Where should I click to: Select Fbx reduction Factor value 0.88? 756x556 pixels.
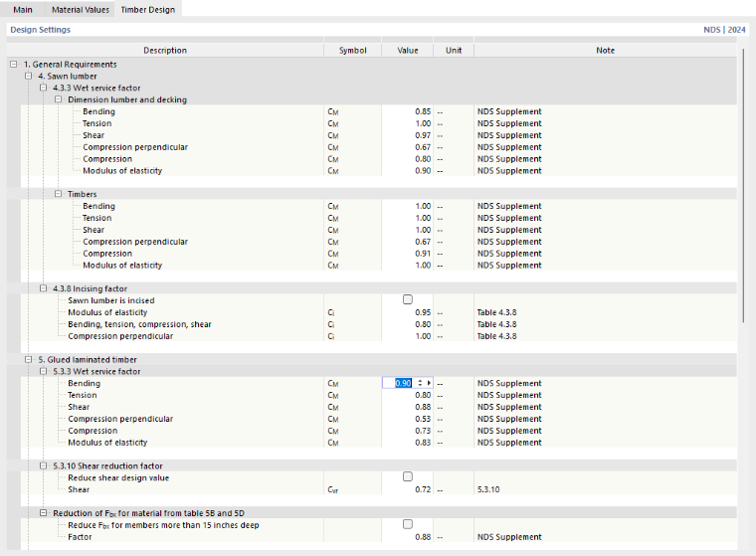coord(423,537)
